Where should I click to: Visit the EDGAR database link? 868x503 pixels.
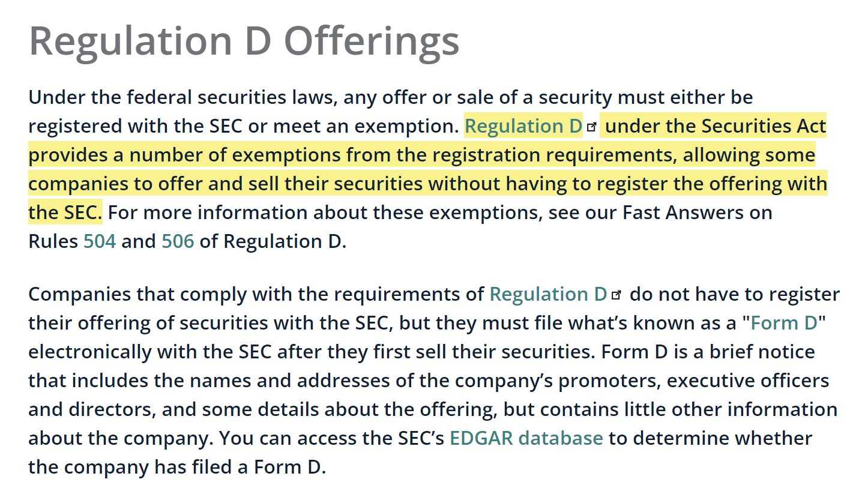click(526, 438)
